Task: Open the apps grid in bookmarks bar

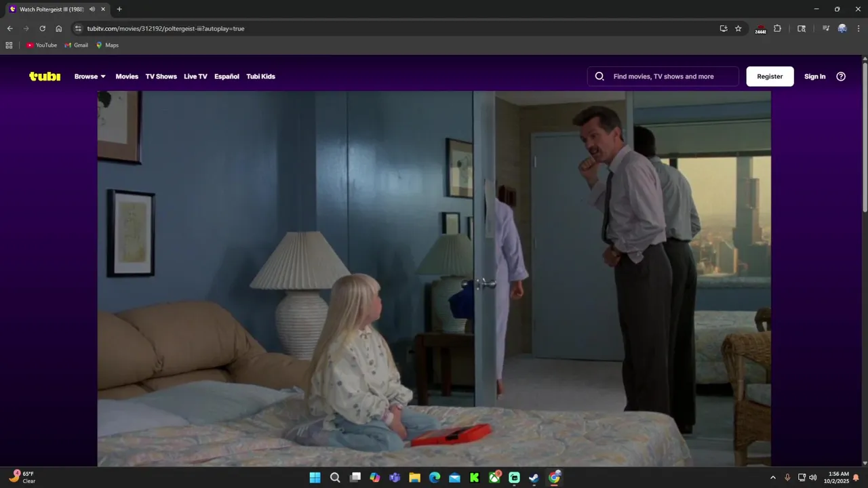Action: click(x=9, y=45)
